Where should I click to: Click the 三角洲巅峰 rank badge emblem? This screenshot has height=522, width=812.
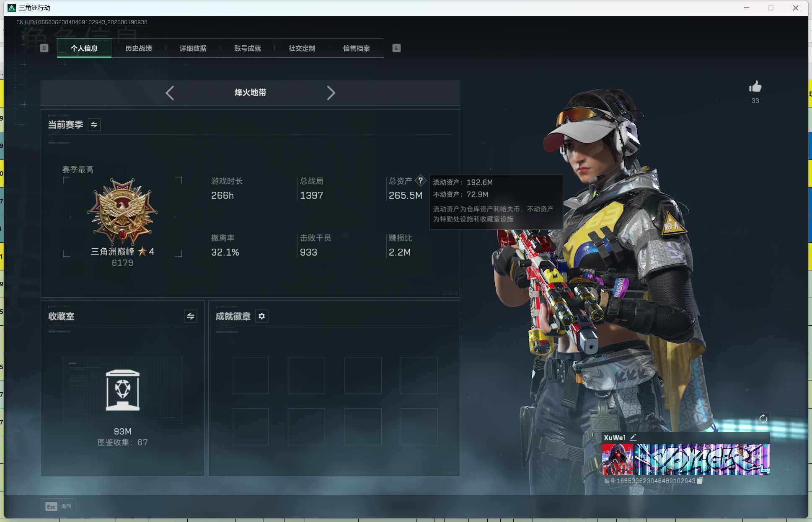122,212
